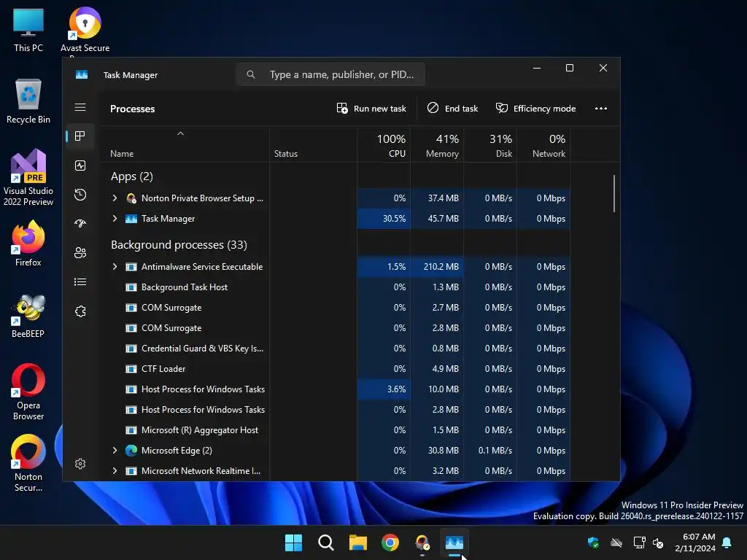747x560 pixels.
Task: Open taskbar Search icon
Action: coord(326,542)
